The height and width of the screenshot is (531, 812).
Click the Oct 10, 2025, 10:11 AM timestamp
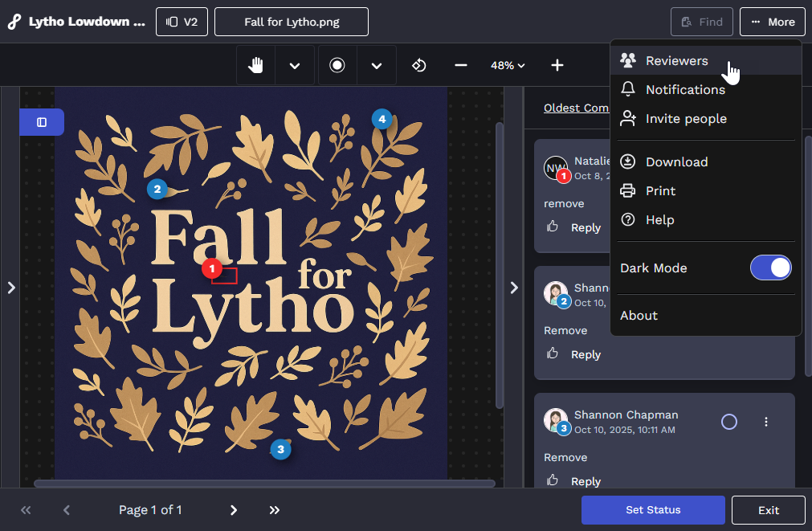click(x=625, y=430)
